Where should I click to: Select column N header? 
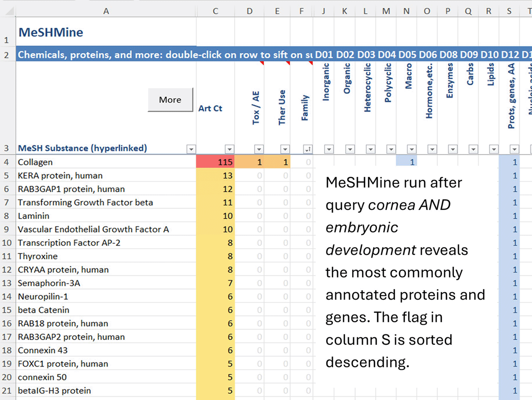pyautogui.click(x=407, y=11)
